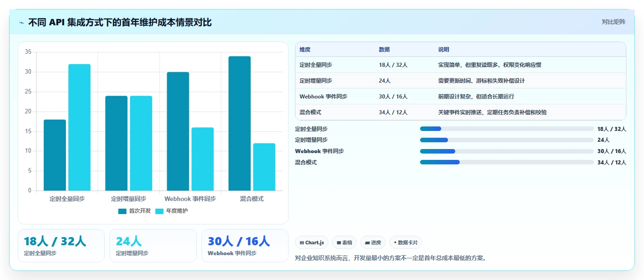Click 混合模式 label on chart x-axis
This screenshot has height=280, width=644.
click(252, 199)
